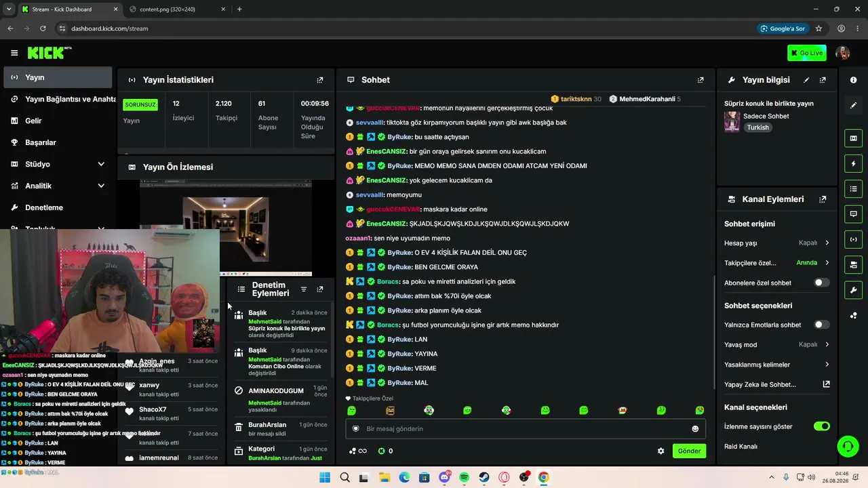Pop out the Denetim Eylemleri panel
Screen dimensions: 868x488
pyautogui.click(x=320, y=289)
